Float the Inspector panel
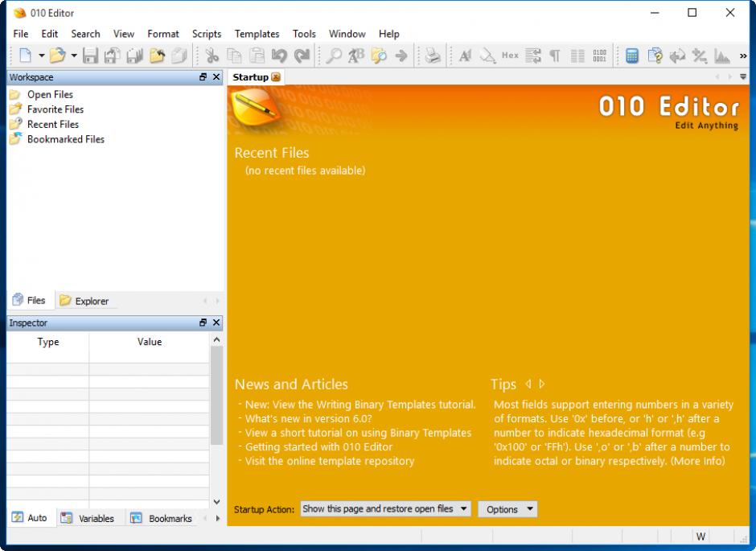The width and height of the screenshot is (756, 551). coord(203,323)
